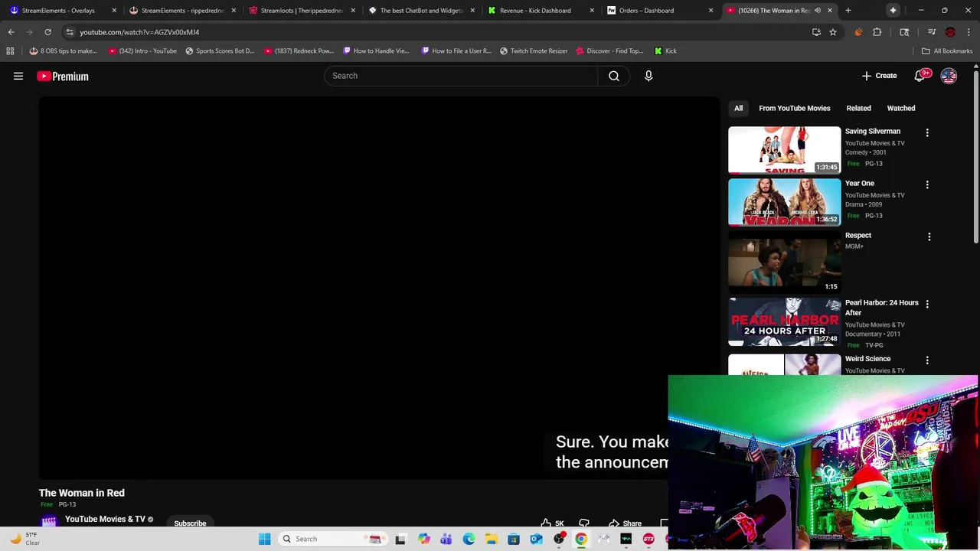Share The Woman in Red video
Viewport: 980px width, 551px height.
(625, 523)
